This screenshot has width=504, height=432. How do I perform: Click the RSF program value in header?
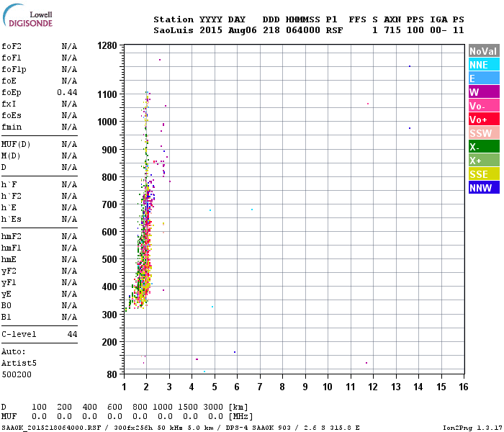pyautogui.click(x=334, y=30)
